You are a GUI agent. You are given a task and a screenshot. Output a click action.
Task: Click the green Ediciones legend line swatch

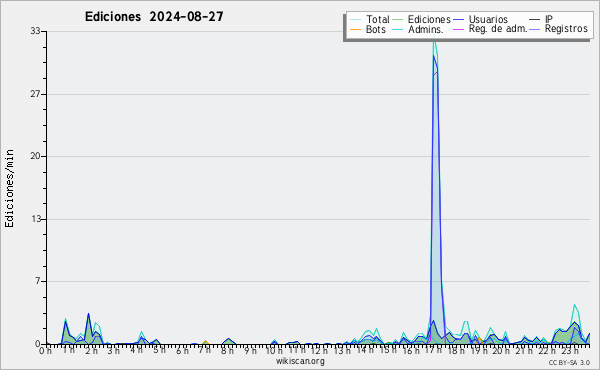click(x=397, y=20)
